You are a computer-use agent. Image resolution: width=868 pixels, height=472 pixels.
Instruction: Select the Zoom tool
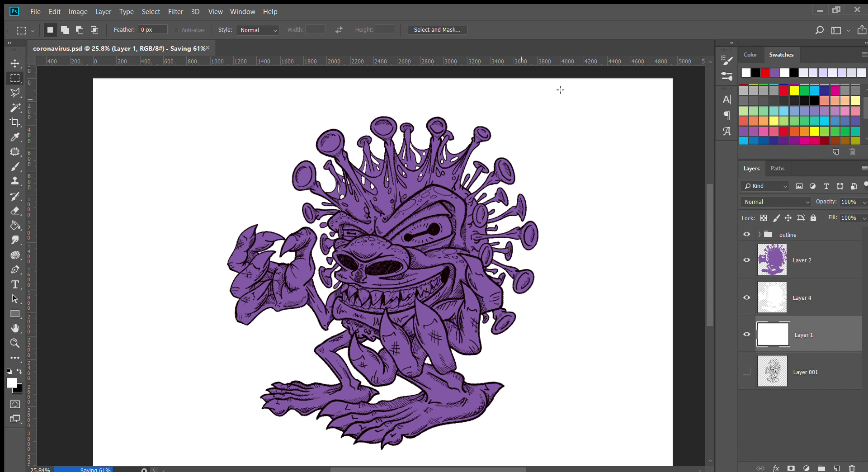15,343
